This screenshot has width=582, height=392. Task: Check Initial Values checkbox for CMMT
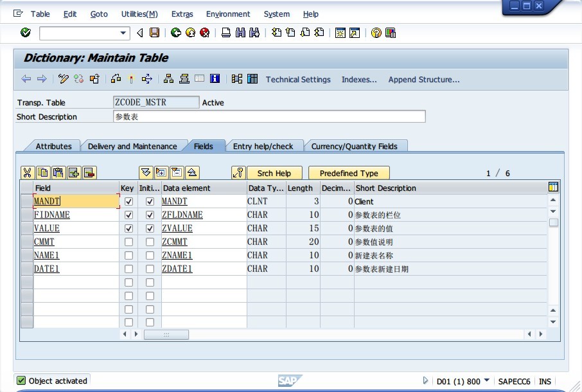pyautogui.click(x=150, y=242)
